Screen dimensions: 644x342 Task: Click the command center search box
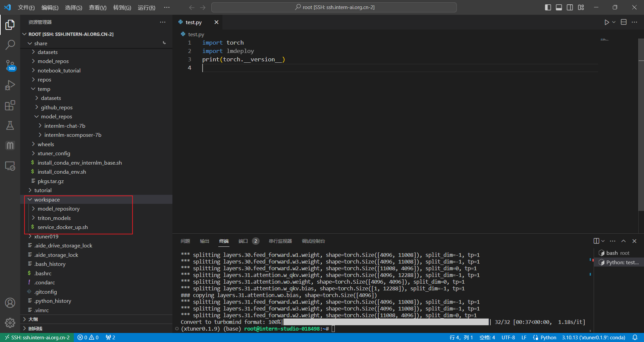[334, 7]
